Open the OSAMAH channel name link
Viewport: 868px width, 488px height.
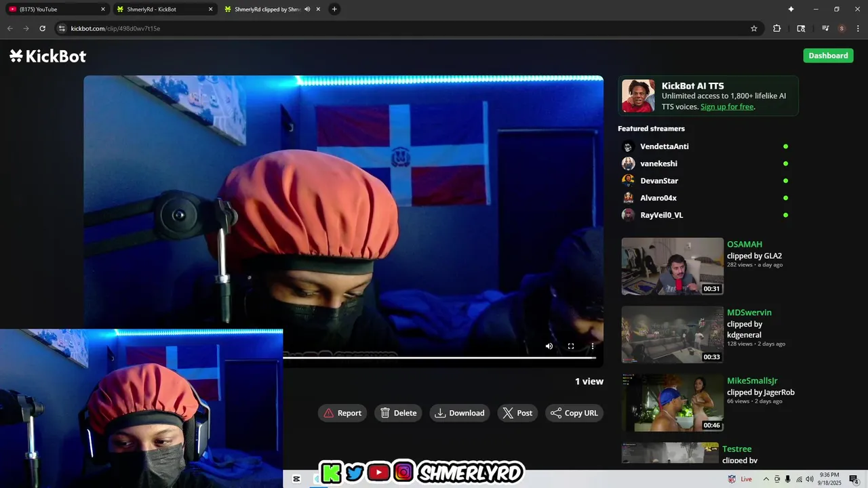745,244
